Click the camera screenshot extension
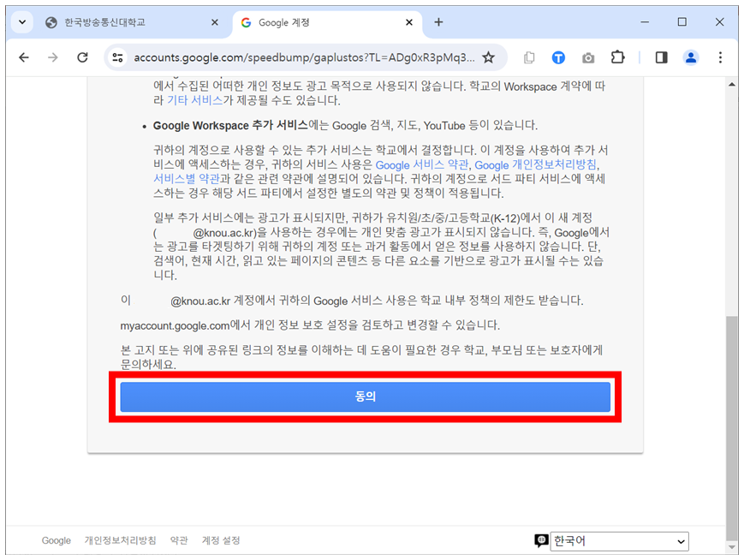 coord(588,57)
